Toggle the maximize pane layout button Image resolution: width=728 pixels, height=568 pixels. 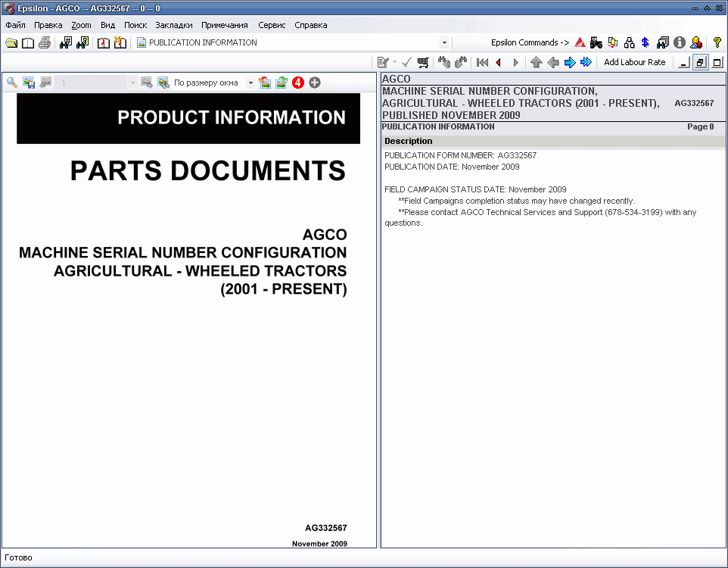click(x=717, y=63)
